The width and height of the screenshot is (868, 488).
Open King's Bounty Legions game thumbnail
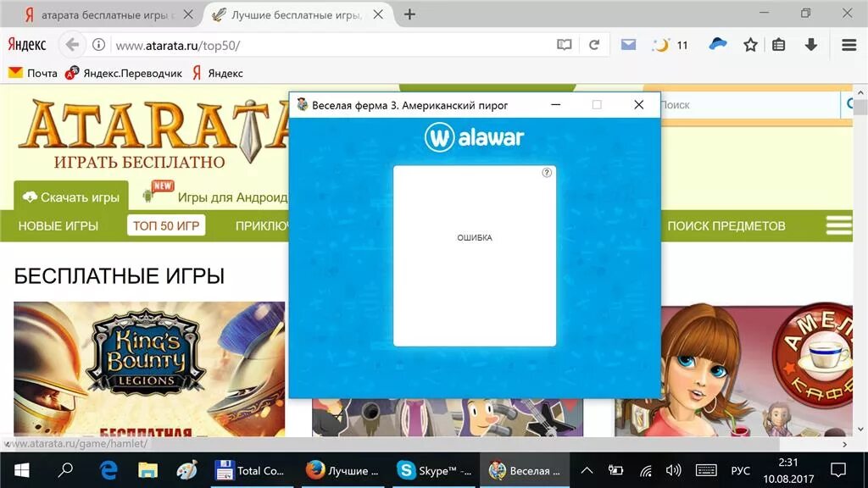click(x=149, y=369)
